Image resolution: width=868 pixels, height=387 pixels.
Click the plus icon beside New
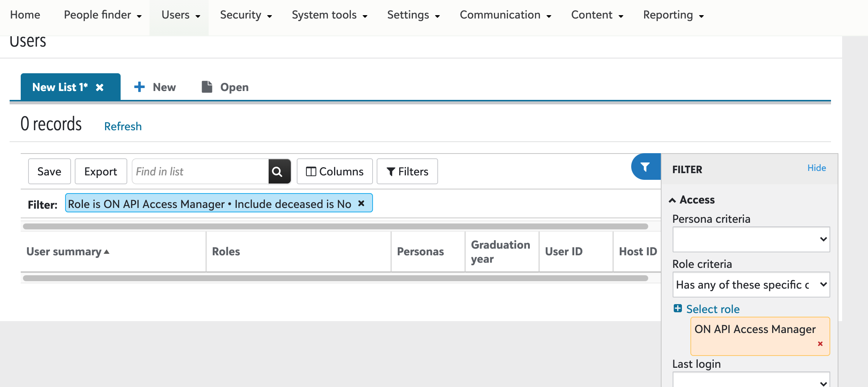[139, 87]
